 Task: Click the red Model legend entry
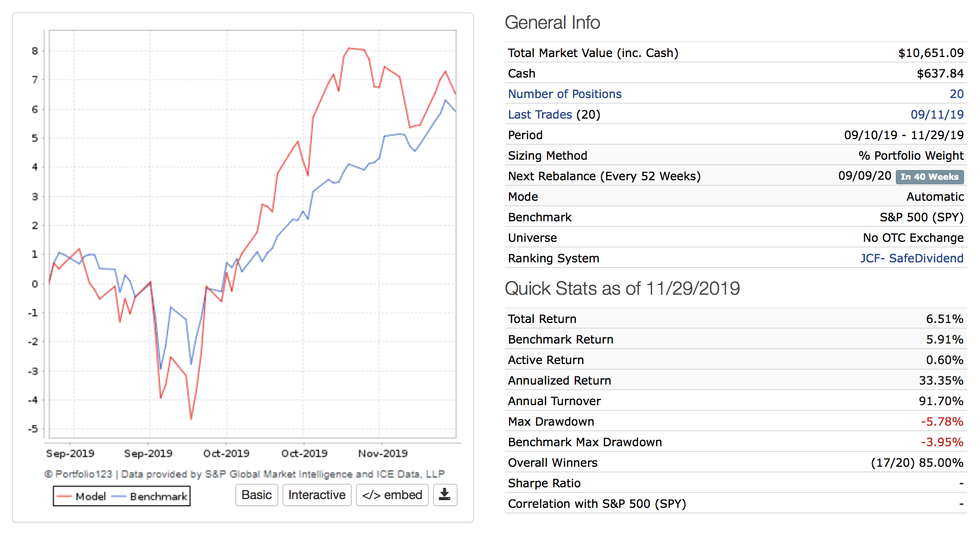tap(81, 497)
